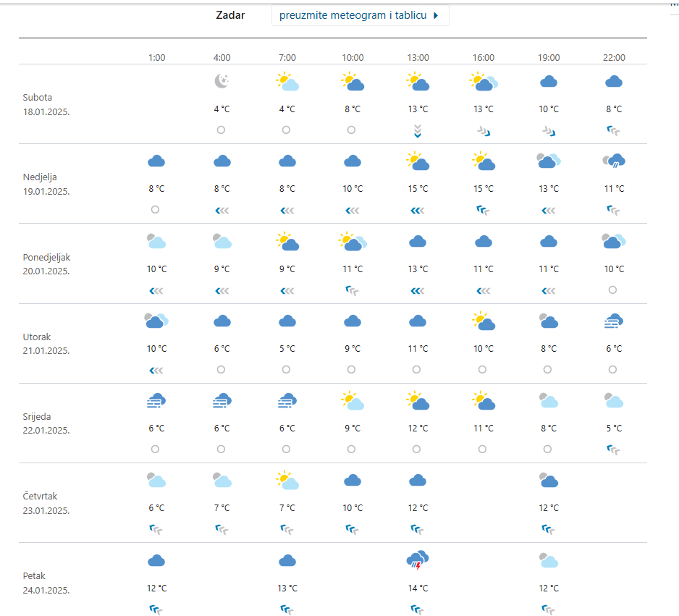The height and width of the screenshot is (616, 679).
Task: Click the fog icon on Tuesday 22:00
Action: click(x=614, y=321)
